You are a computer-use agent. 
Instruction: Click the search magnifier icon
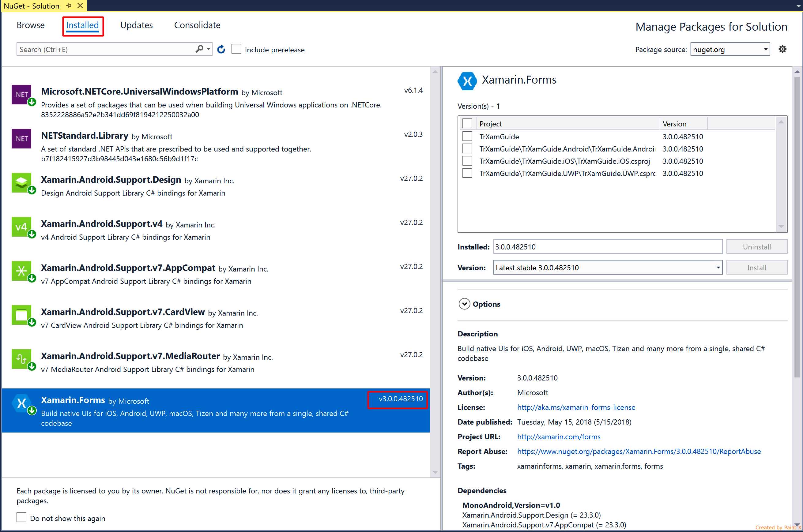[x=200, y=49]
